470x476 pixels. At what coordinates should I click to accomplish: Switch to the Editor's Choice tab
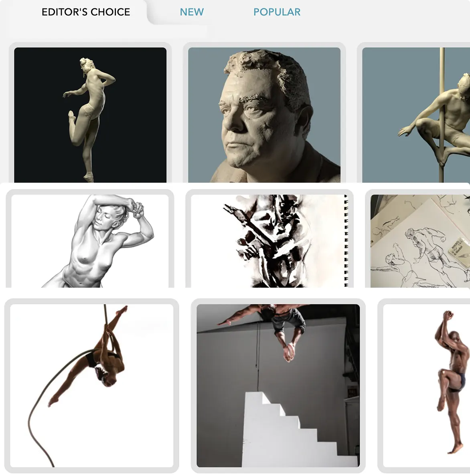tap(86, 12)
